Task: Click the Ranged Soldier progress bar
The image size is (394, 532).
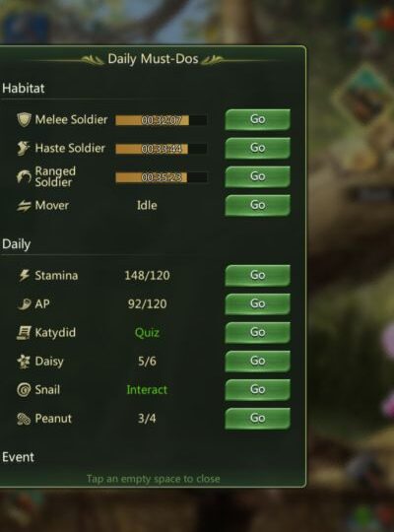Action: pyautogui.click(x=161, y=177)
